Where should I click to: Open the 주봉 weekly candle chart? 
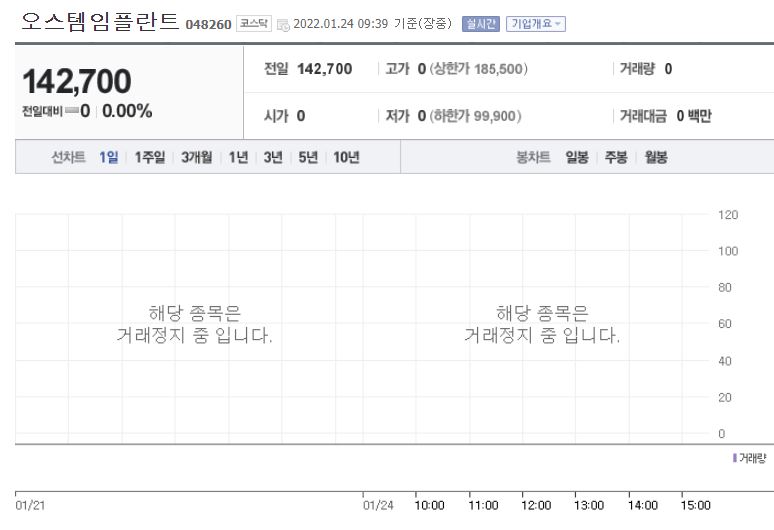tap(616, 157)
